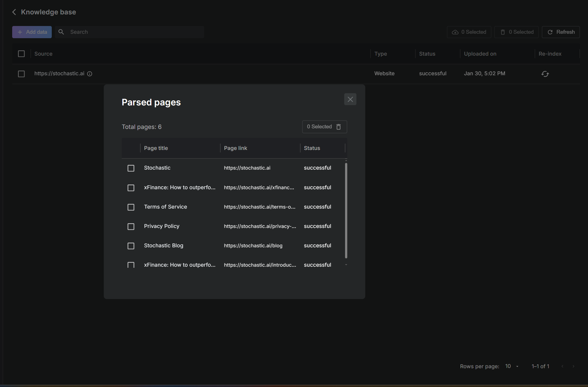
Task: Click the Jan 30, 5:02 PM date cell
Action: click(485, 74)
